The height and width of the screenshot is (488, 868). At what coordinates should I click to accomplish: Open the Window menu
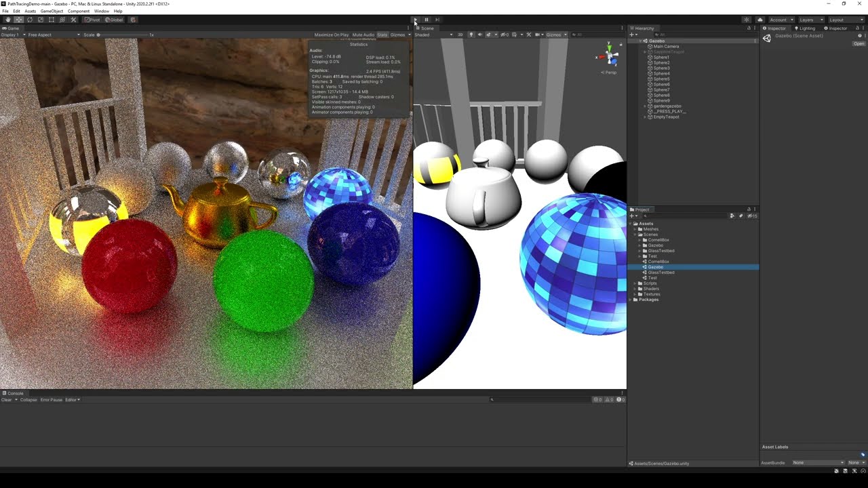(x=102, y=11)
